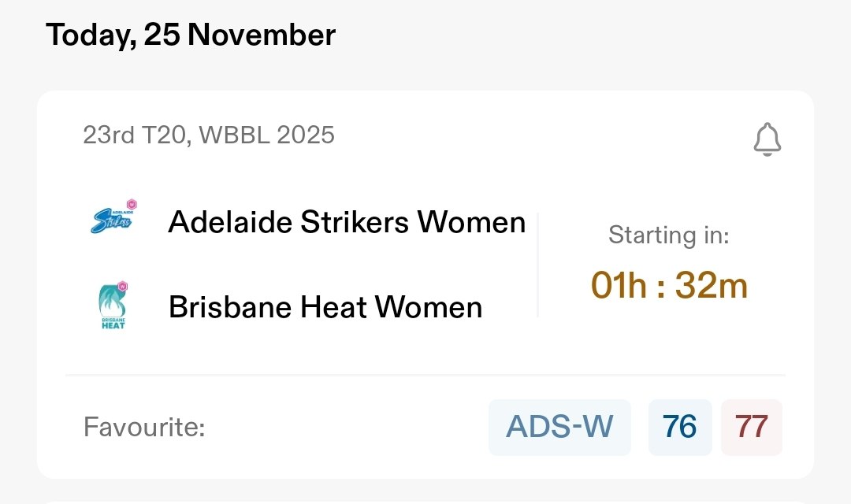This screenshot has width=851, height=504.
Task: Click the 'Favourite:' label
Action: click(x=144, y=428)
